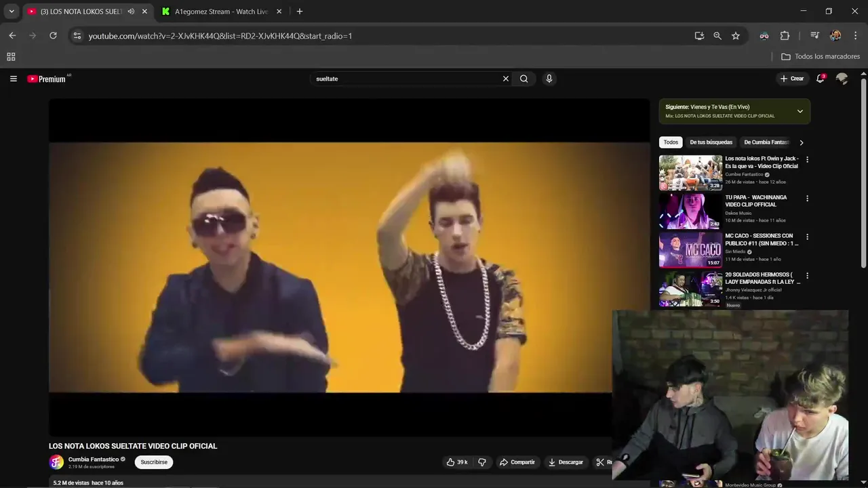Start voice search with microphone icon
The width and height of the screenshot is (868, 488).
point(549,79)
